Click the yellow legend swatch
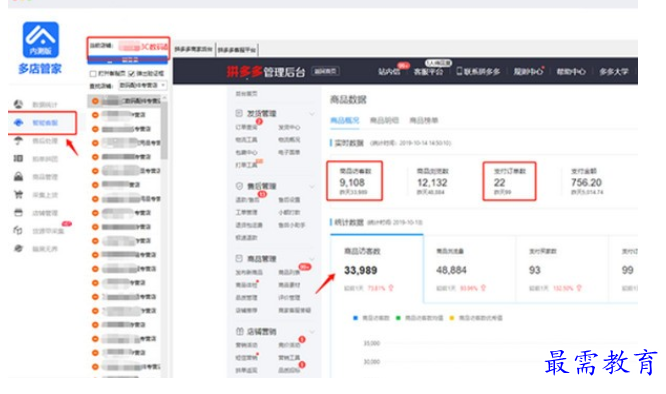Screen dimensions: 666x394 click(452, 318)
